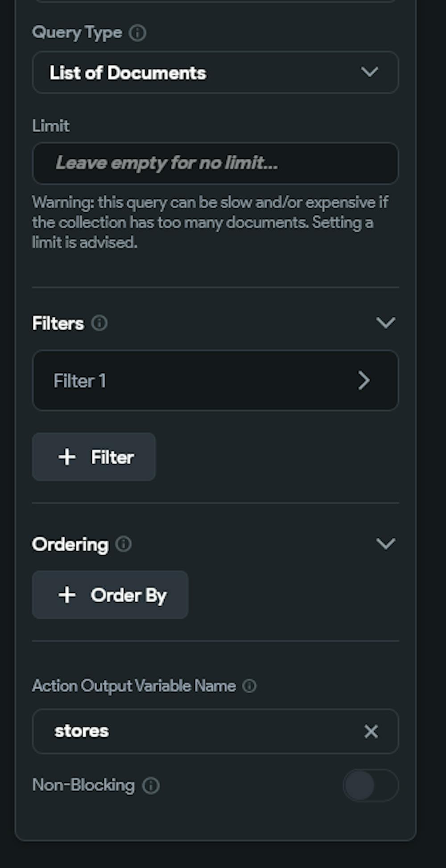Clear the stores variable name with X
The height and width of the screenshot is (868, 446).
[x=371, y=732]
